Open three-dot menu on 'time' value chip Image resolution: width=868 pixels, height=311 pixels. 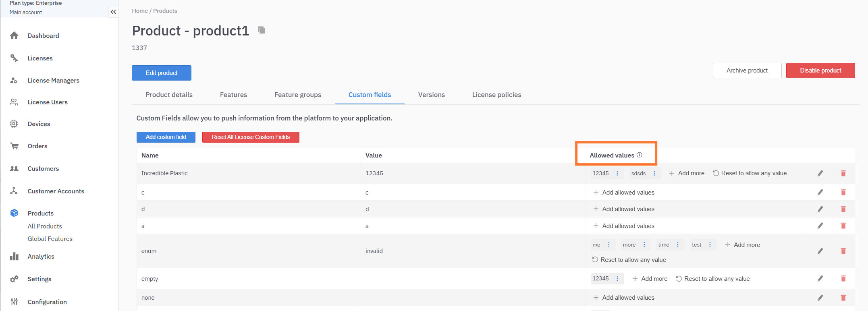[678, 245]
